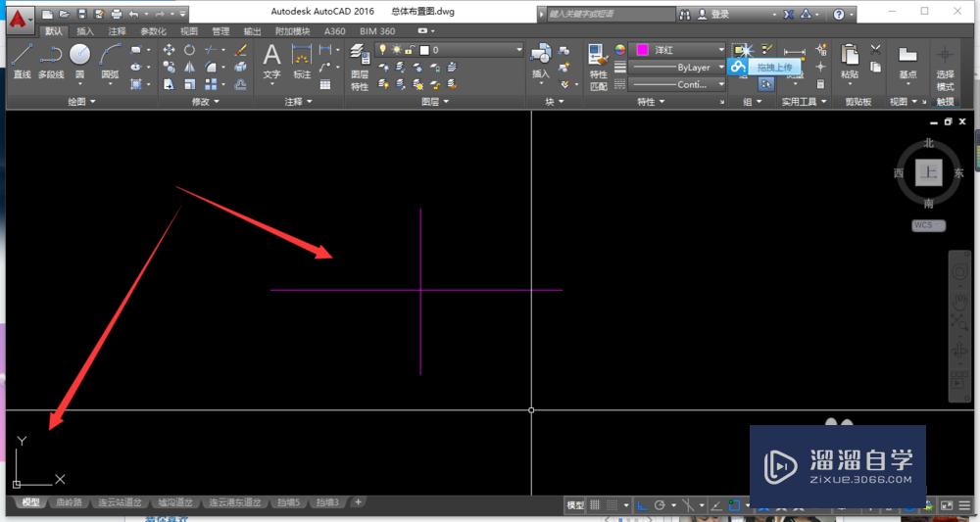980x522 pixels.
Task: Click the Rectangular Array tool icon
Action: pyautogui.click(x=211, y=83)
